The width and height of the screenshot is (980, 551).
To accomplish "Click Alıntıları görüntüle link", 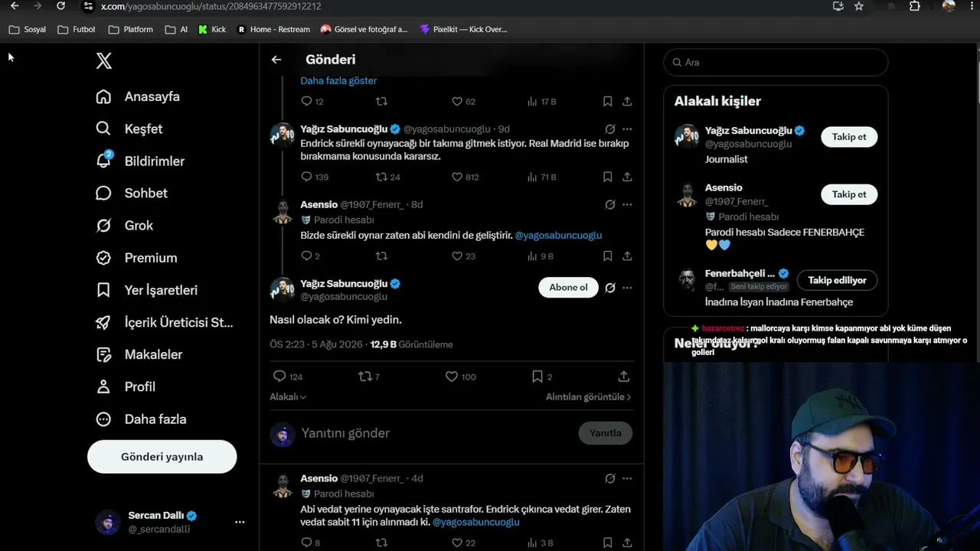I will tap(589, 396).
